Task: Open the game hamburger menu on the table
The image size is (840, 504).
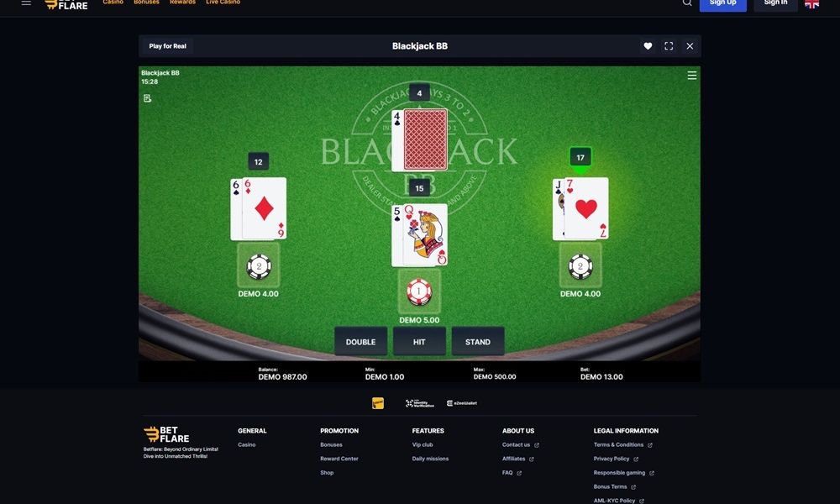Action: (x=692, y=76)
